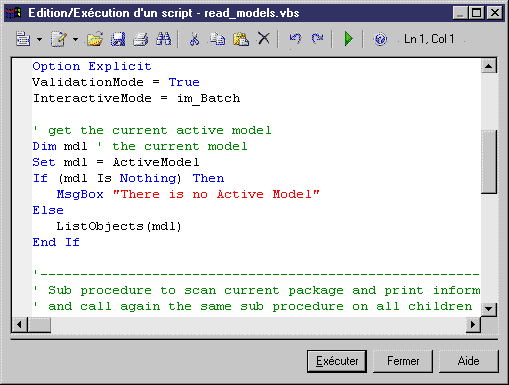This screenshot has height=385, width=509.
Task: Redo the last undone edit
Action: (x=318, y=39)
